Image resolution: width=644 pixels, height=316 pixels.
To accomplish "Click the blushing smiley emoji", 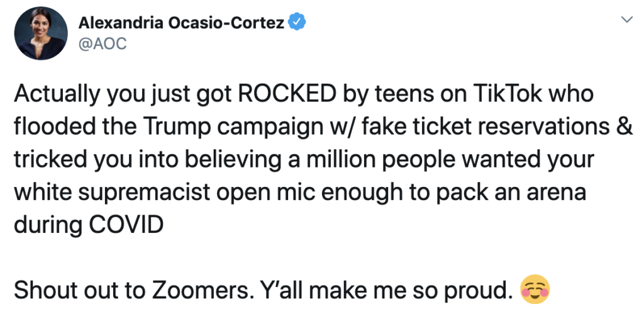I will tap(535, 290).
